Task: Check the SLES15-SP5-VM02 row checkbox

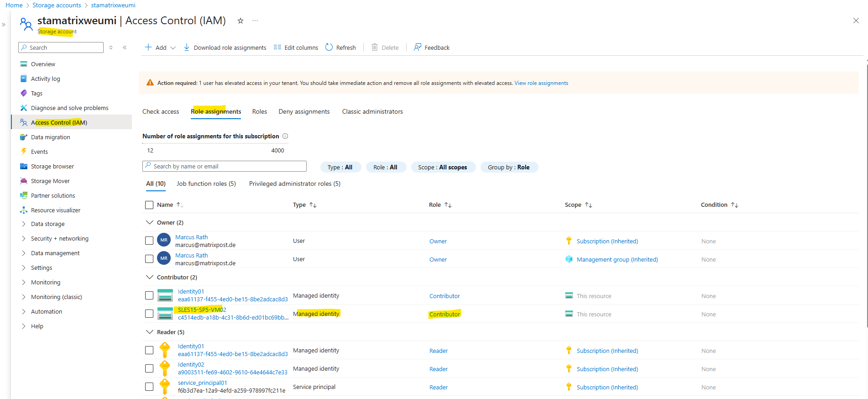Action: pyautogui.click(x=149, y=314)
